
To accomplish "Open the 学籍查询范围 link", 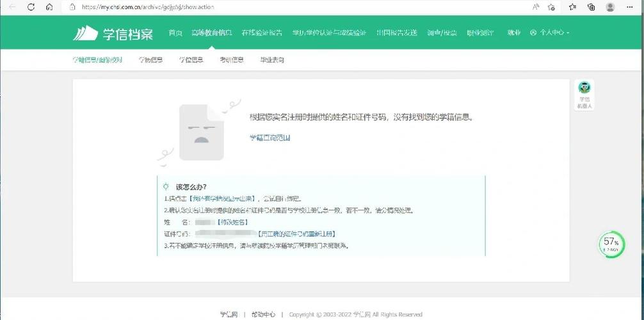I will click(x=270, y=138).
